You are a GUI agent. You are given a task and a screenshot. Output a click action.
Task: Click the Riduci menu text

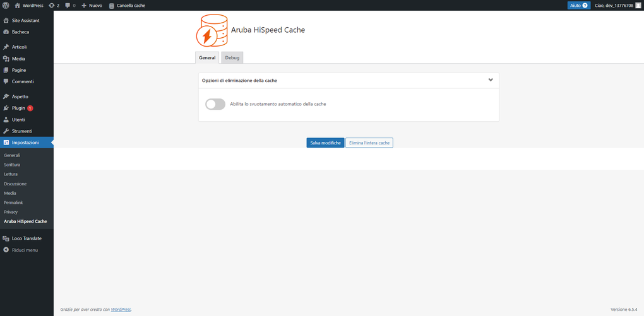click(25, 250)
